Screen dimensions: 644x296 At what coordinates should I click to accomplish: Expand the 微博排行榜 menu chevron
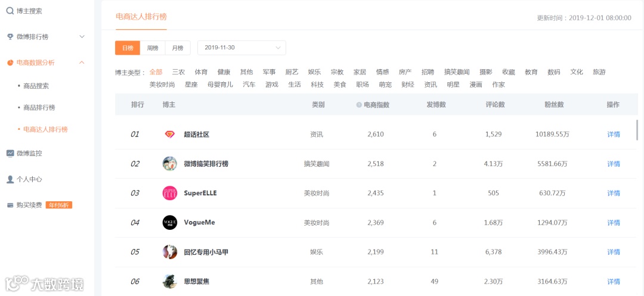(x=82, y=37)
